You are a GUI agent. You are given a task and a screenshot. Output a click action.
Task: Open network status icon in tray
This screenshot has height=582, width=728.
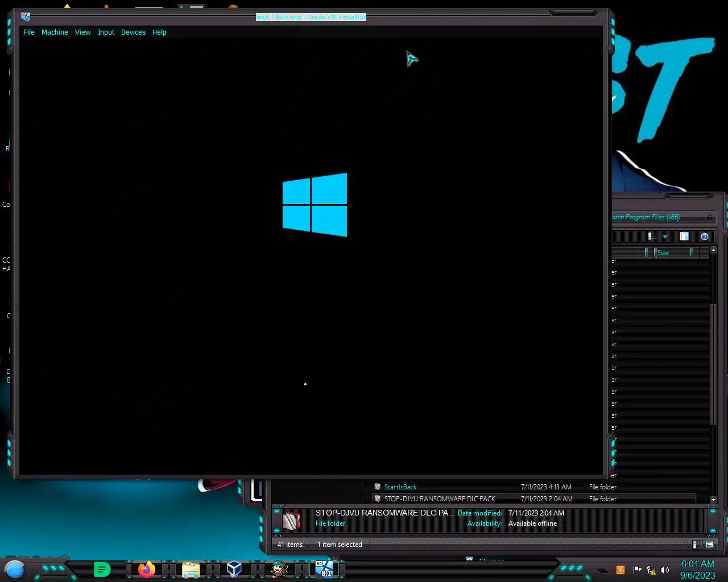651,569
